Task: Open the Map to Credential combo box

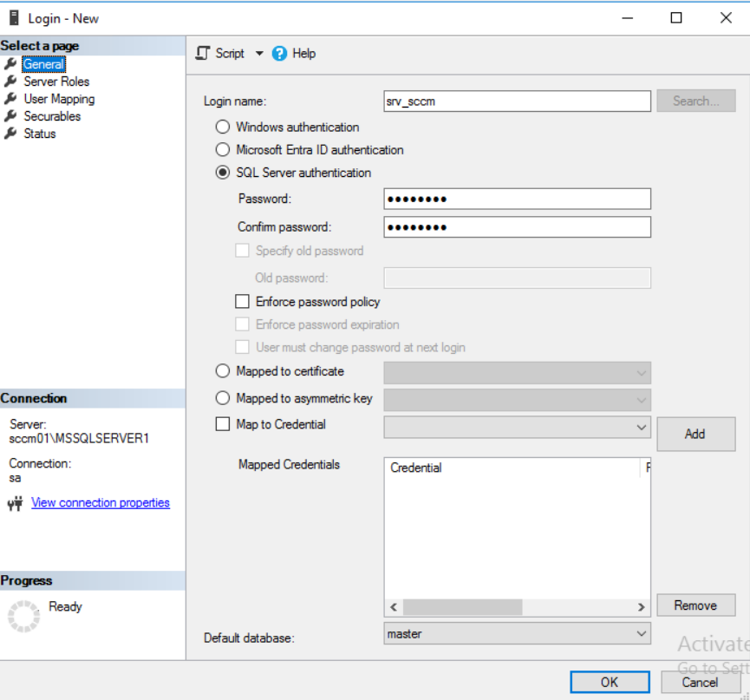Action: [x=642, y=426]
